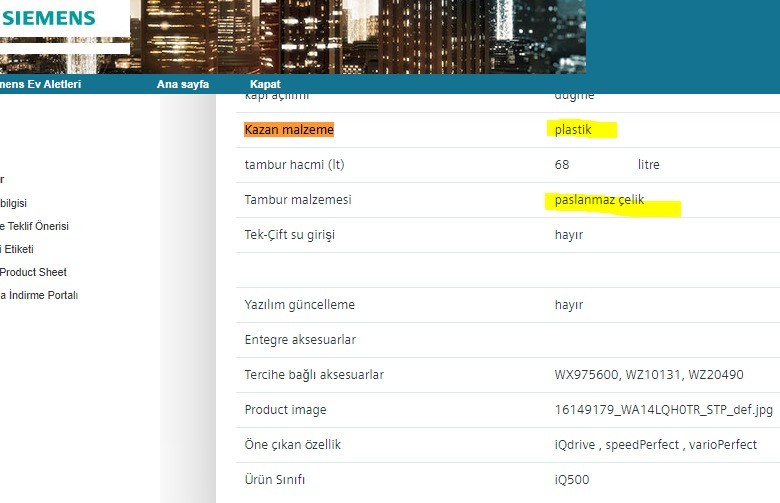Select Kapat in the navigation bar
Image resolution: width=780 pixels, height=503 pixels.
tap(265, 84)
